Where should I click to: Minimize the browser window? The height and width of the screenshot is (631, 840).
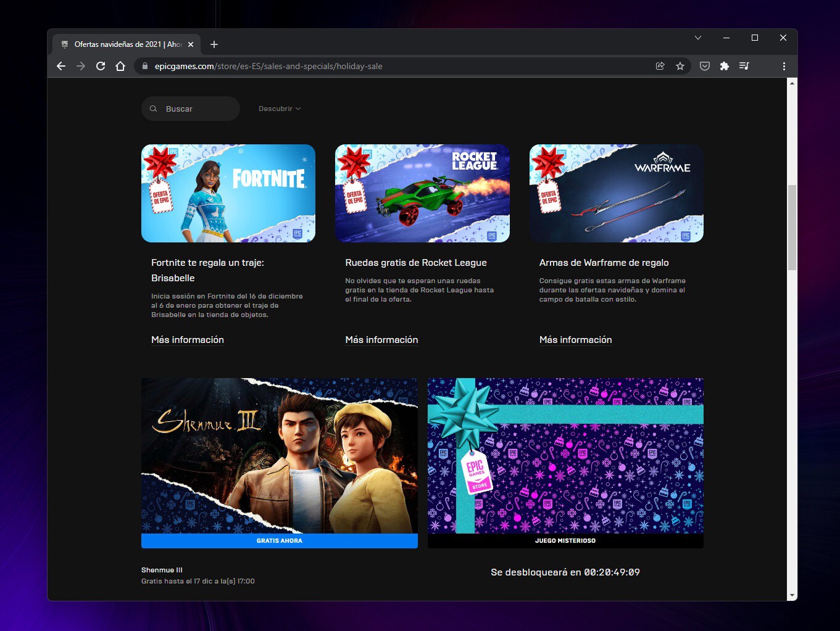tap(726, 38)
